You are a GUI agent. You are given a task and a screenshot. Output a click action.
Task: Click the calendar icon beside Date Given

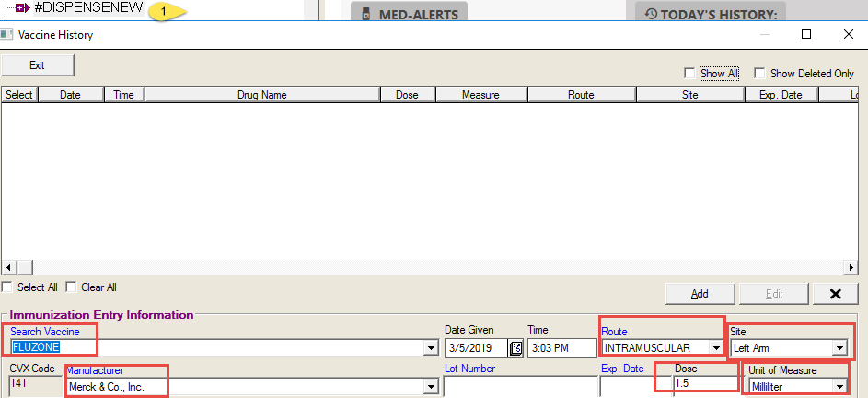[x=515, y=348]
